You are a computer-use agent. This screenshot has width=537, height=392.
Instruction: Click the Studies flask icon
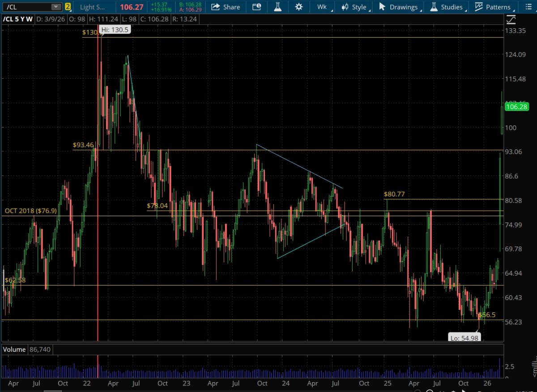434,7
